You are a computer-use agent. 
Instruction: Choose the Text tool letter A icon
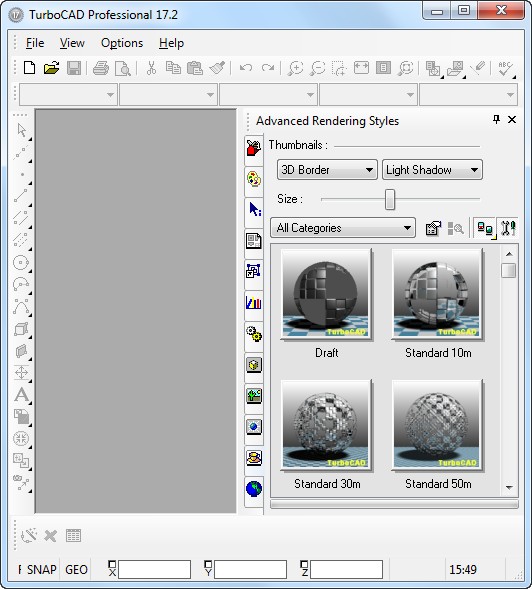pyautogui.click(x=22, y=394)
